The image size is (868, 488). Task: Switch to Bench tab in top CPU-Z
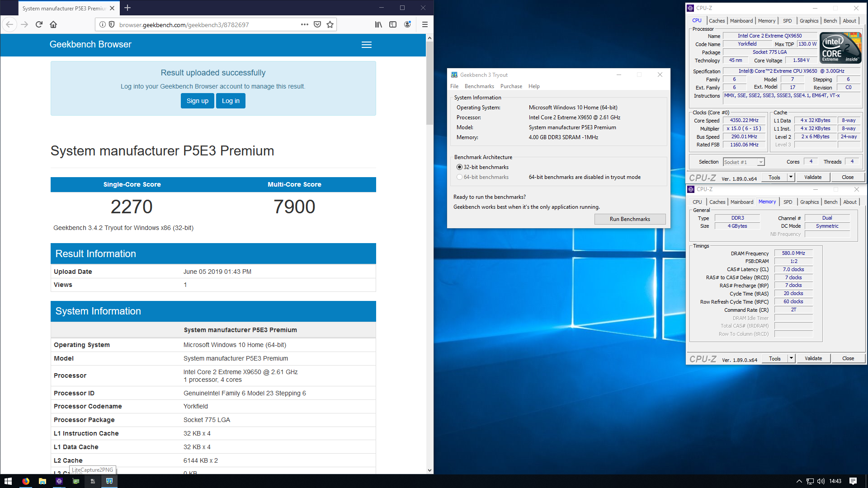(x=830, y=21)
